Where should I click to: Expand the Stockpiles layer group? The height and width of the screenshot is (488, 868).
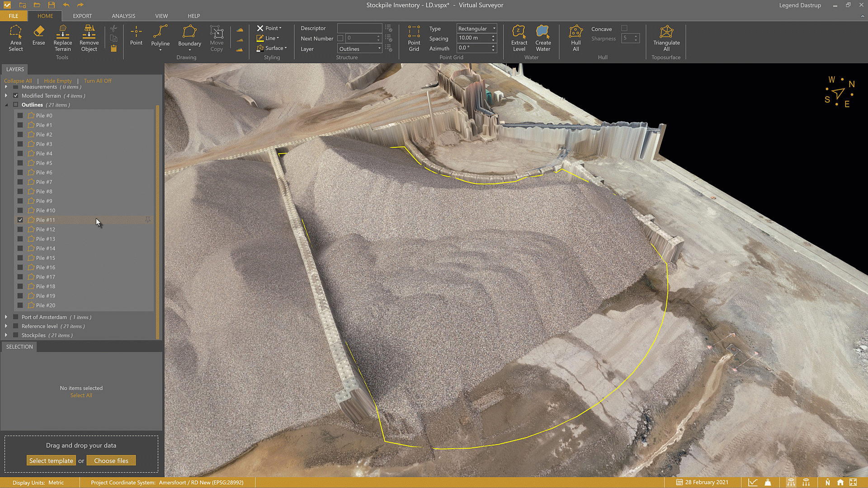(x=6, y=335)
